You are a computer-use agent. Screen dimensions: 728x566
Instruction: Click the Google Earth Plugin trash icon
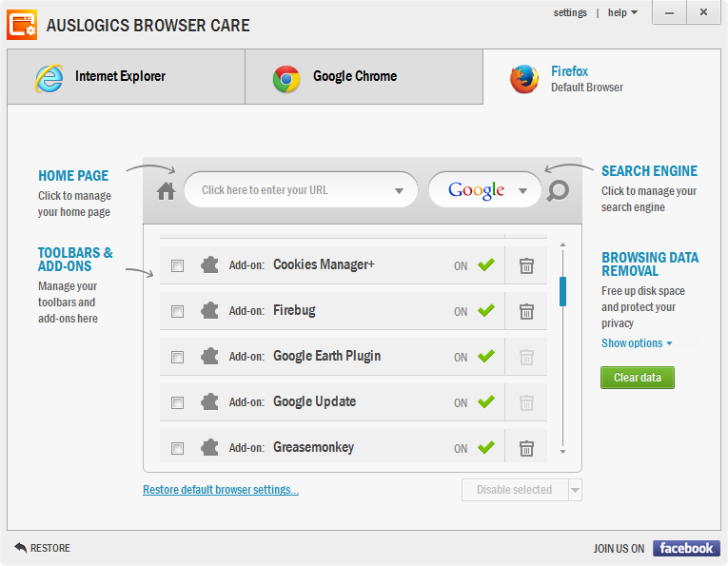[x=526, y=357]
